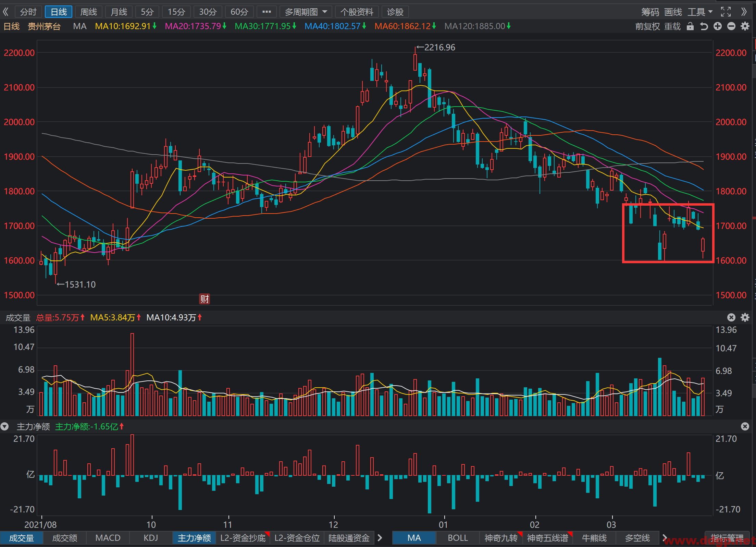Click 重载 reload button
The image size is (756, 547).
tap(672, 26)
